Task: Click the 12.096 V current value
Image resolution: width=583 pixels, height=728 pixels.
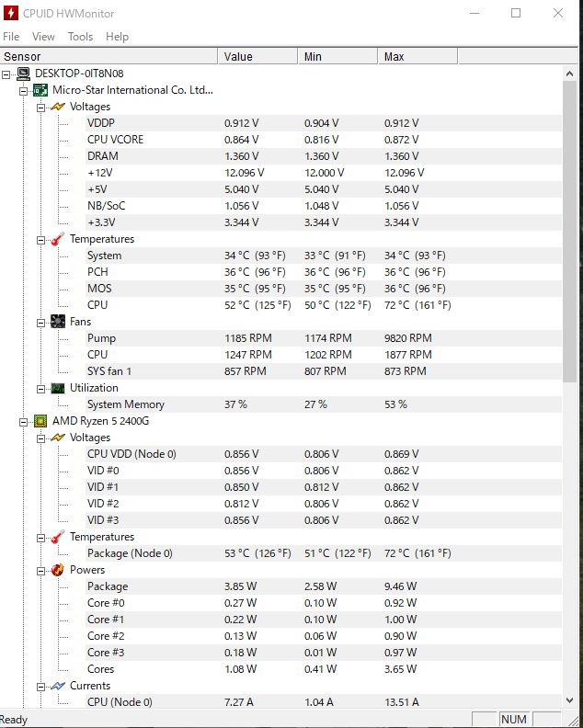Action: 244,173
